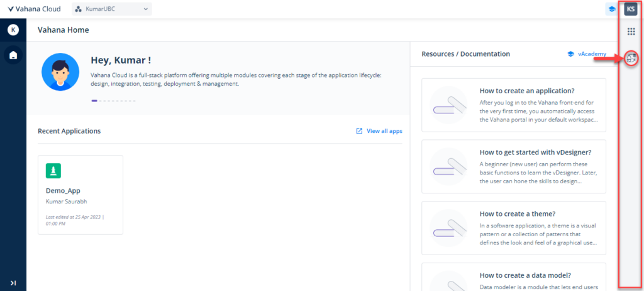The width and height of the screenshot is (644, 291).
Task: Open the View all apps link
Action: tap(384, 131)
